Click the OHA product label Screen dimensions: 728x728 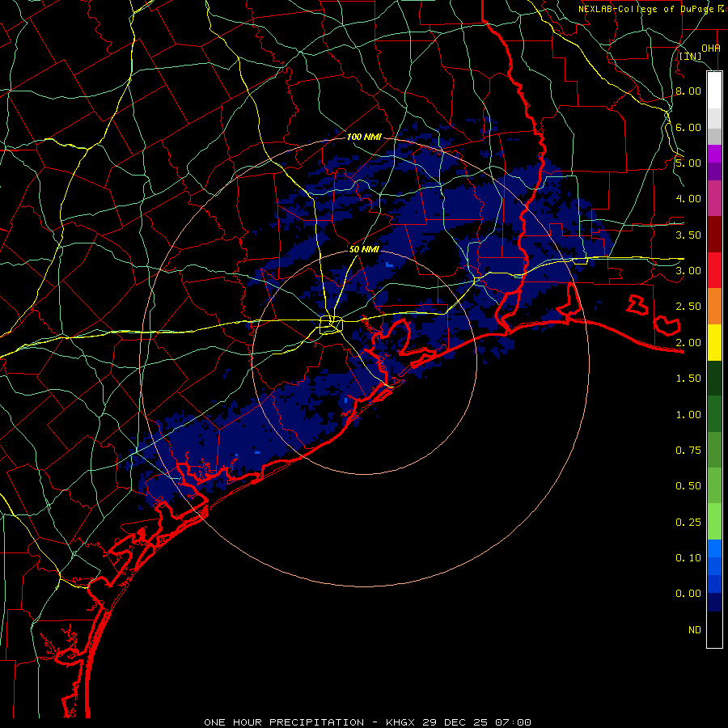pyautogui.click(x=711, y=48)
